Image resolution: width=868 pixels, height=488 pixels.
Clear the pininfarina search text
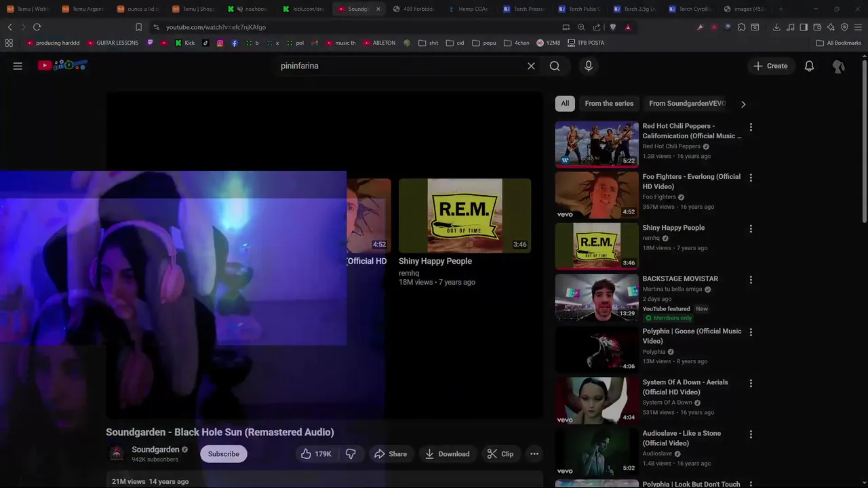tap(531, 66)
